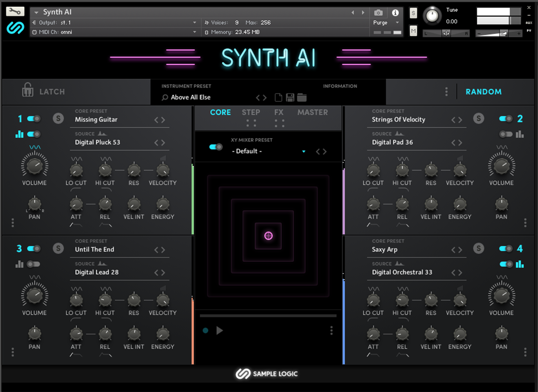
Task: Click the XY pad crosshair center
Action: coord(268,236)
